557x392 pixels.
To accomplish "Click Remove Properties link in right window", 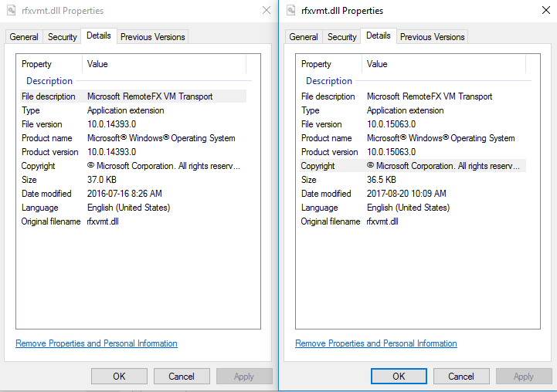I will tap(375, 343).
